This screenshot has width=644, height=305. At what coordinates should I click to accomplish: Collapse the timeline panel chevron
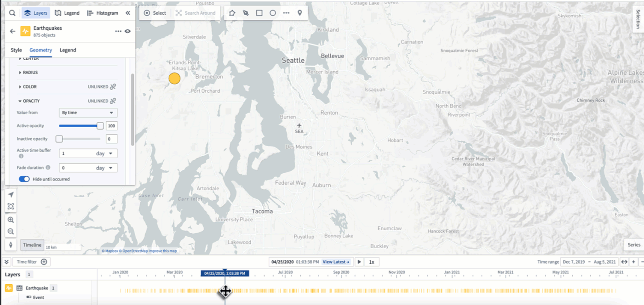[7, 262]
